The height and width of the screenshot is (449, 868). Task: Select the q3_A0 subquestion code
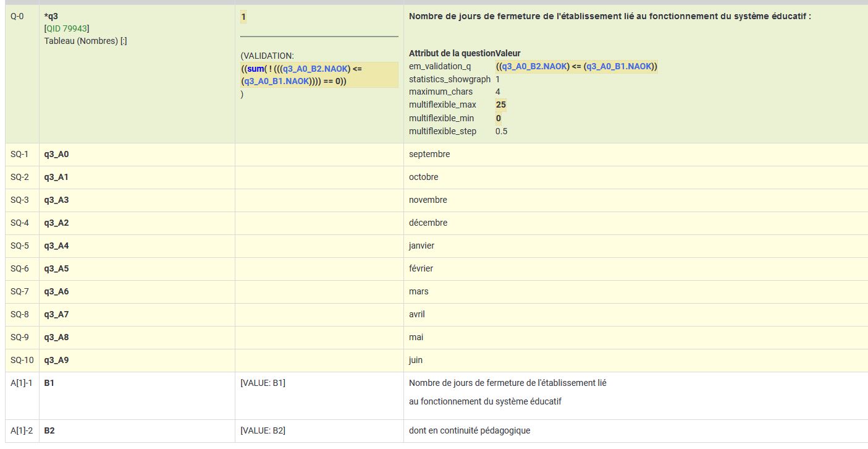(x=56, y=154)
